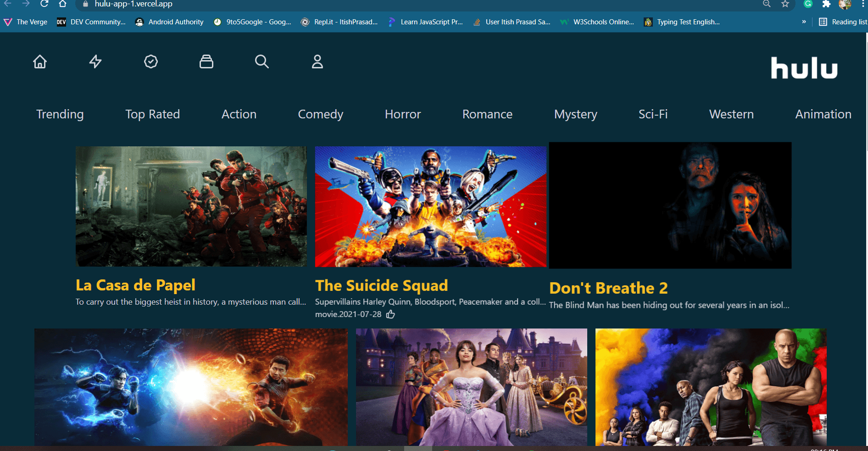Click the Cinderella purple gown poster
The width and height of the screenshot is (868, 451).
point(472,387)
